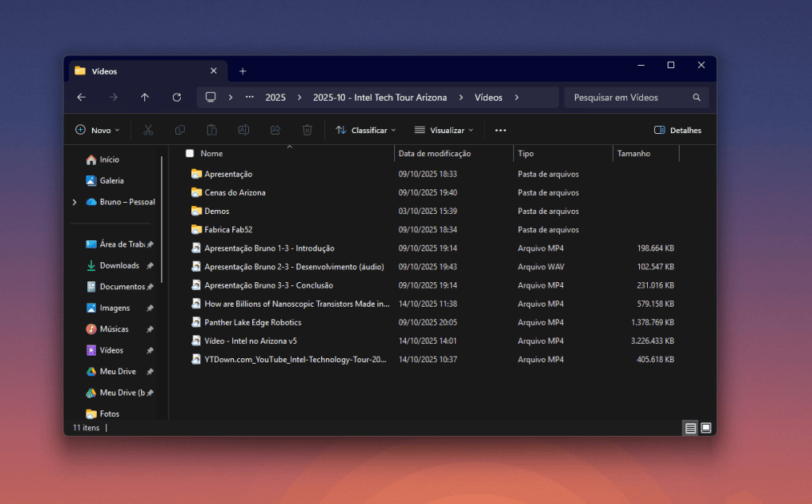Show hidden breadcrumb folders via ellipsis

250,97
